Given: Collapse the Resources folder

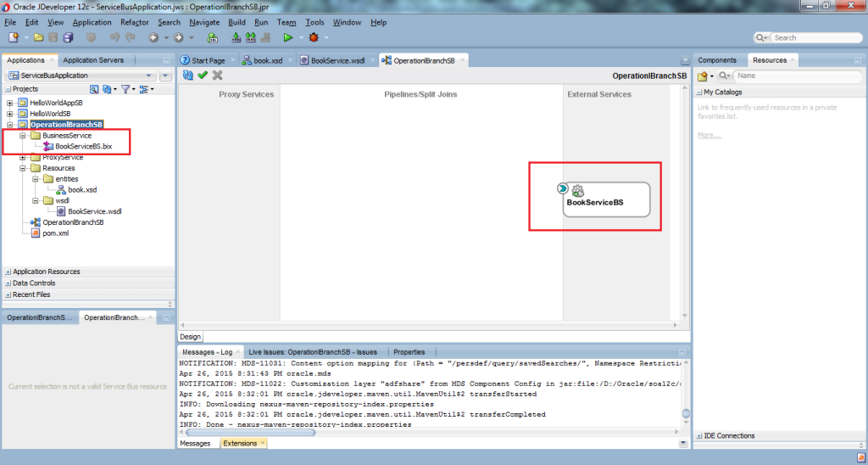Looking at the screenshot, I should (x=23, y=168).
